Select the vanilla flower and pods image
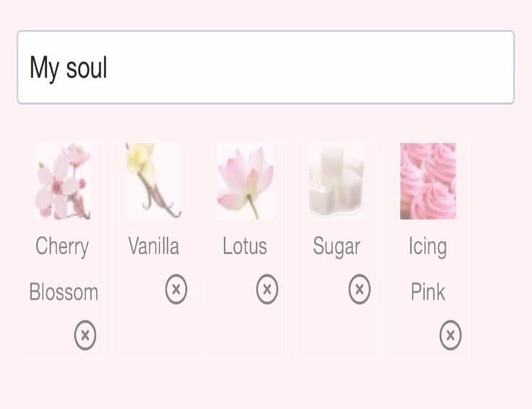This screenshot has height=409, width=532. tap(154, 181)
